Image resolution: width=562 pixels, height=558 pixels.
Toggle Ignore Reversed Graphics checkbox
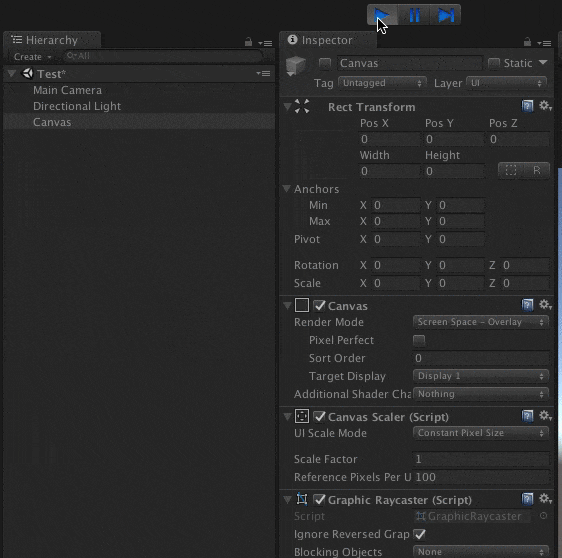(x=419, y=534)
